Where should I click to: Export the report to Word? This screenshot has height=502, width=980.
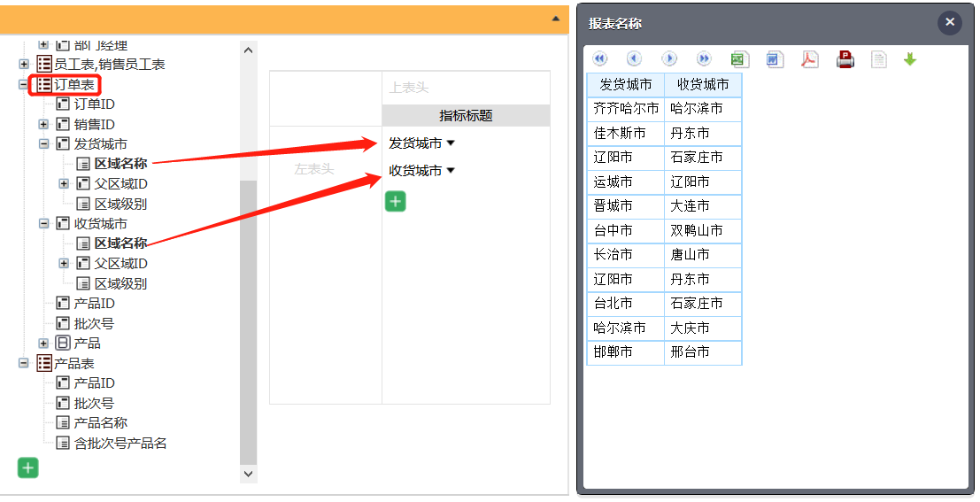(775, 59)
